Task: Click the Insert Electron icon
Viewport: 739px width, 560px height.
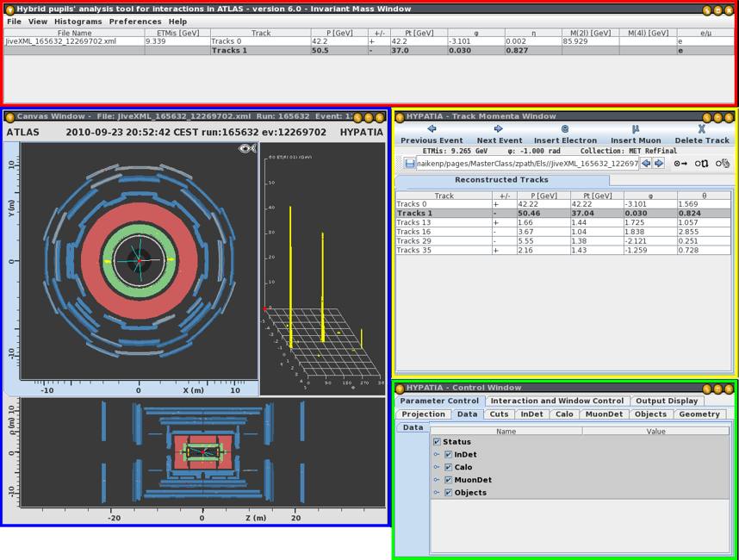Action: (565, 129)
